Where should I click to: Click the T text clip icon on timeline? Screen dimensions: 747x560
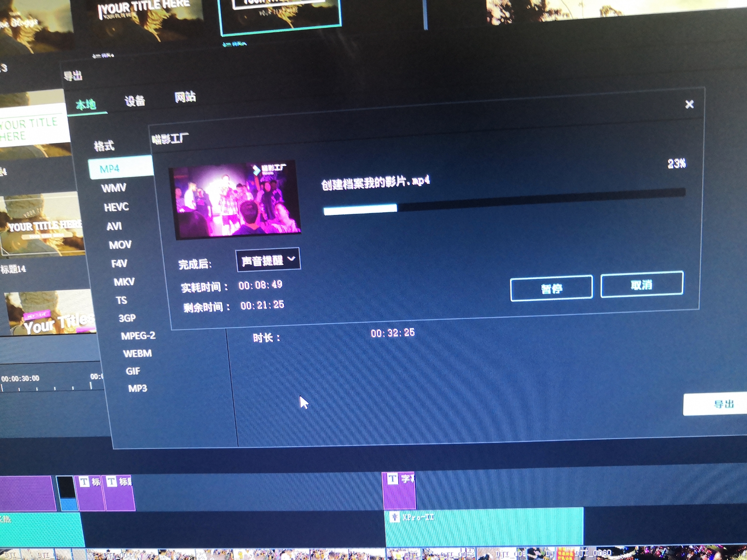pos(392,479)
